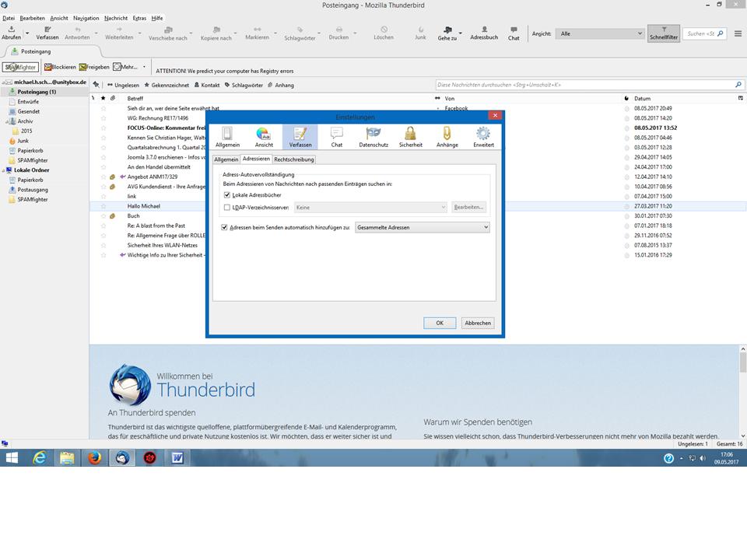Open the LDAP server Keine dropdown
The width and height of the screenshot is (747, 560).
[x=370, y=208]
